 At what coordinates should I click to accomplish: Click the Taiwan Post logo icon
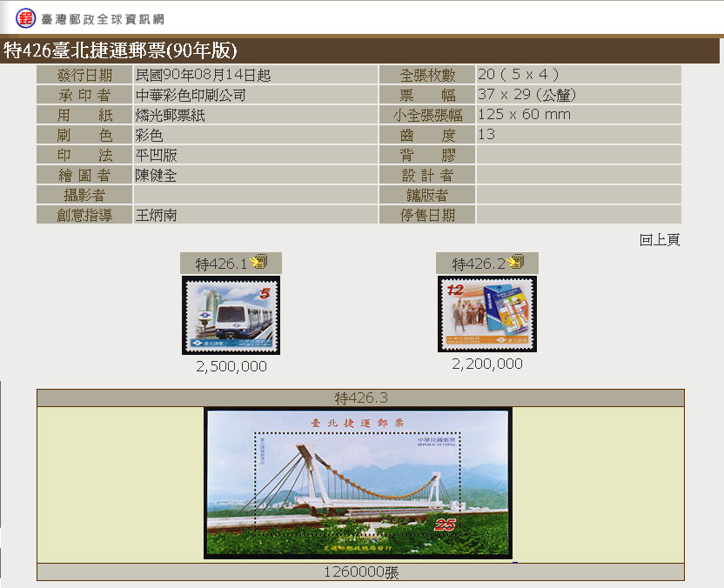[x=26, y=17]
